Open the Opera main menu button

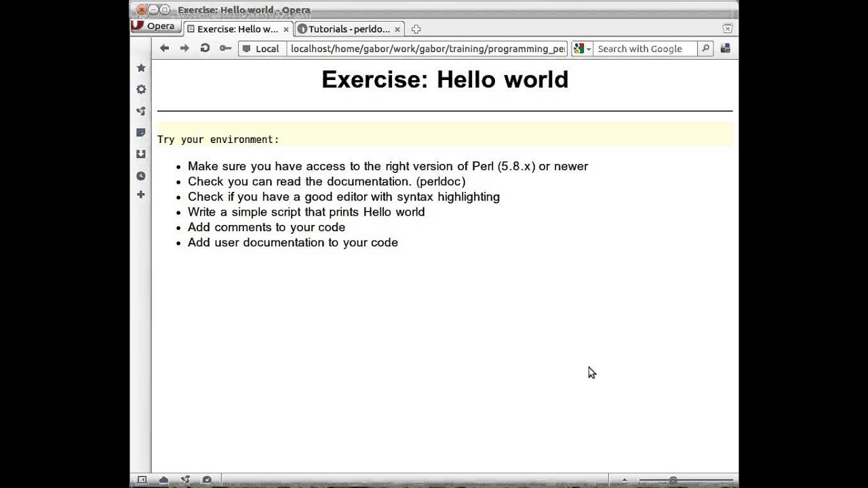pyautogui.click(x=155, y=26)
